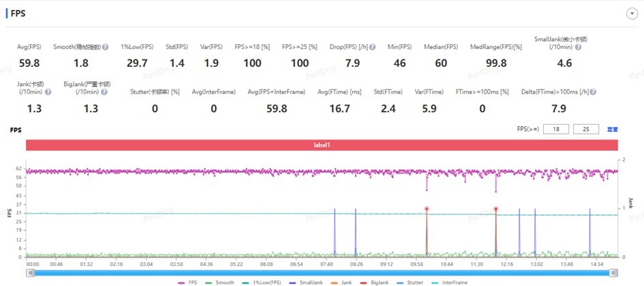
Task: Click the FPS threshold field showing 25
Action: pyautogui.click(x=585, y=129)
